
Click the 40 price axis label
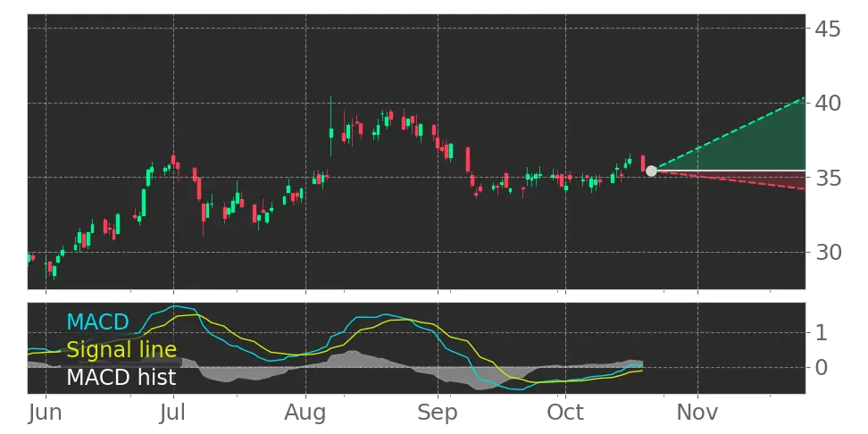pyautogui.click(x=828, y=103)
